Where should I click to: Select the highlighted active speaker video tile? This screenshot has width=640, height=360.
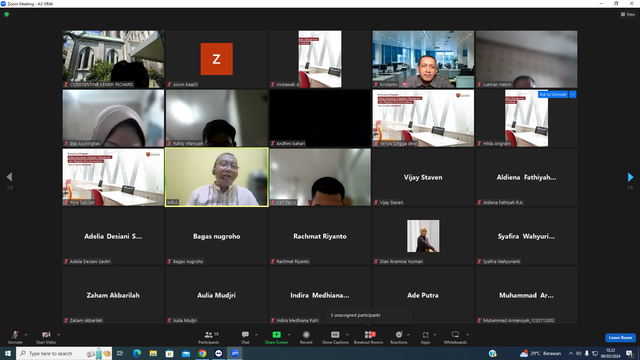point(216,177)
